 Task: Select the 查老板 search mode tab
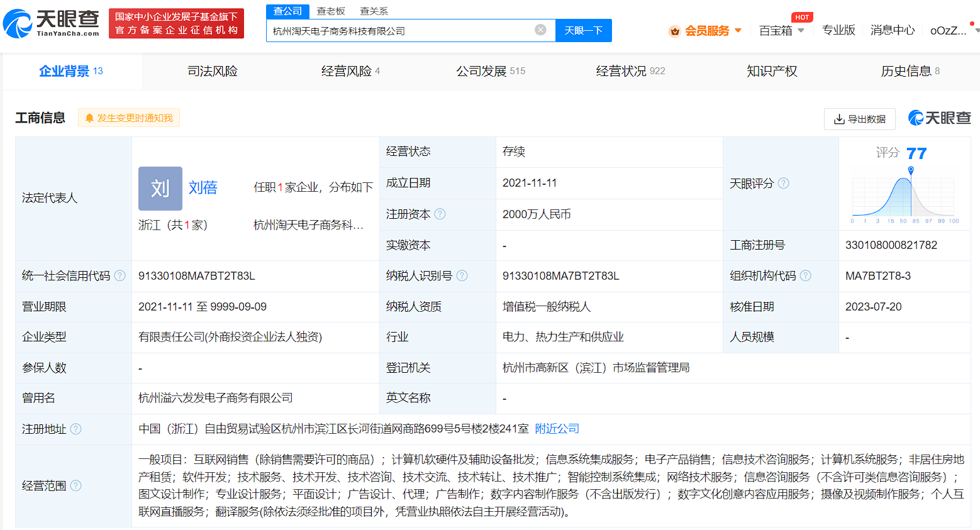(x=331, y=11)
